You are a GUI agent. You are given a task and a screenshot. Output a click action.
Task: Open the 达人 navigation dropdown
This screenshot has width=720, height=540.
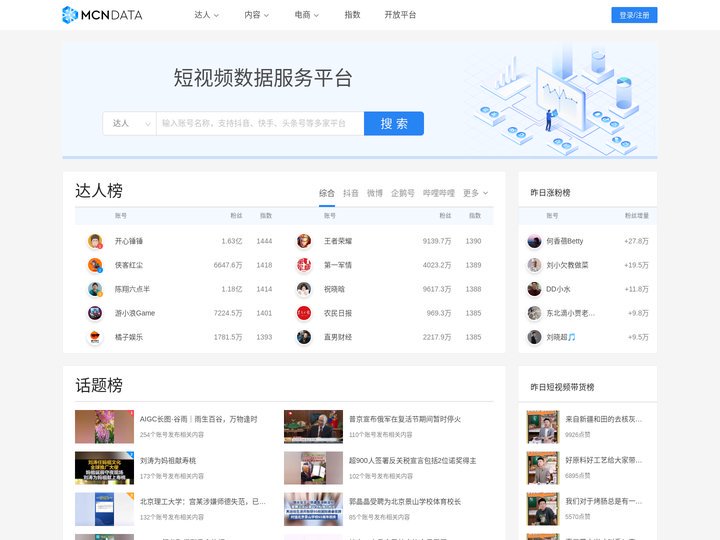(206, 15)
